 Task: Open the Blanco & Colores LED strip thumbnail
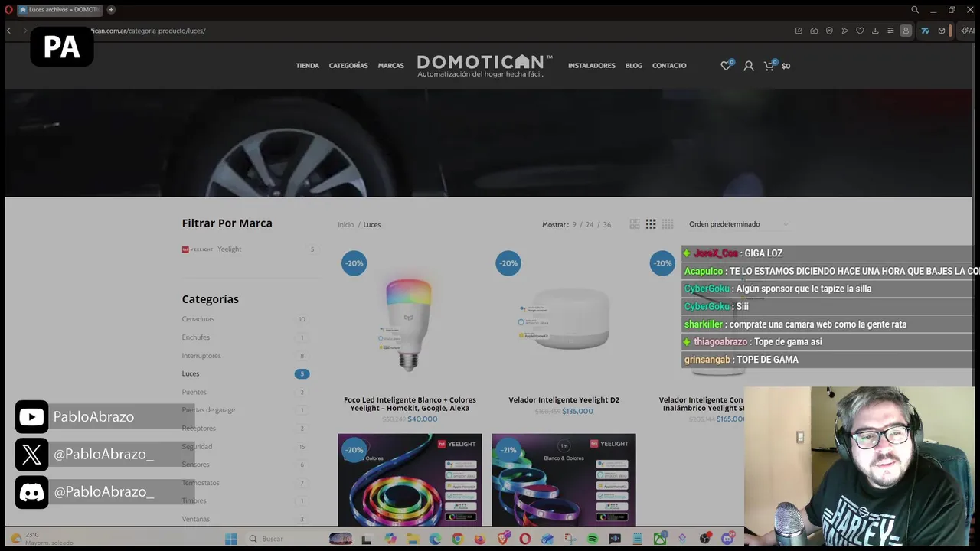point(563,480)
